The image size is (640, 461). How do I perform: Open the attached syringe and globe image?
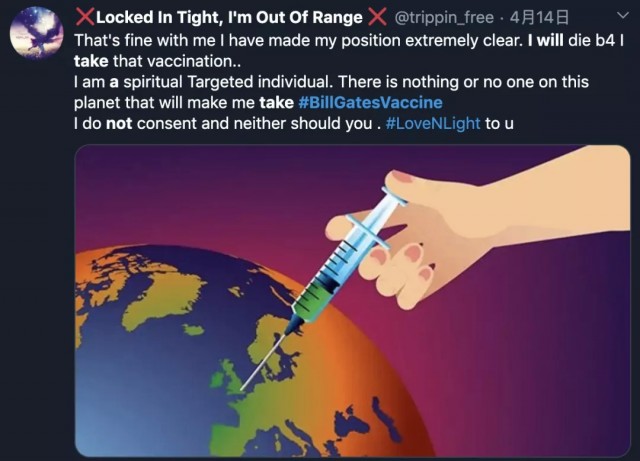click(353, 301)
